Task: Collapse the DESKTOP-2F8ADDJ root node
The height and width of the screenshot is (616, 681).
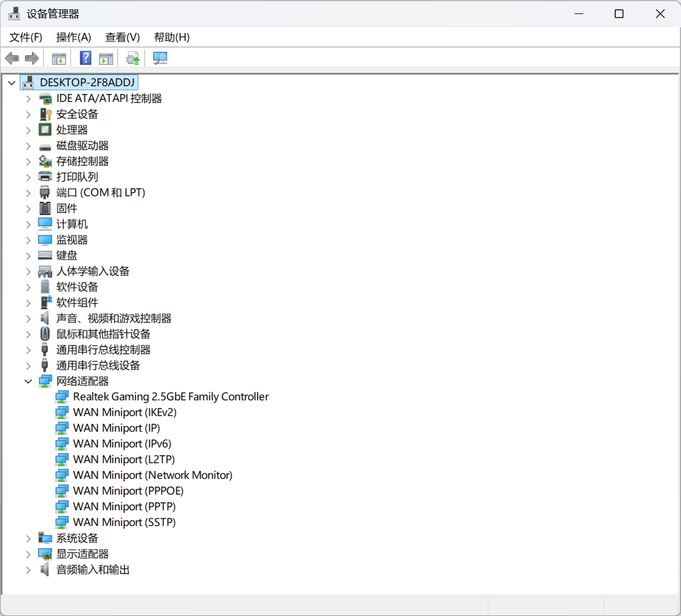Action: 12,83
